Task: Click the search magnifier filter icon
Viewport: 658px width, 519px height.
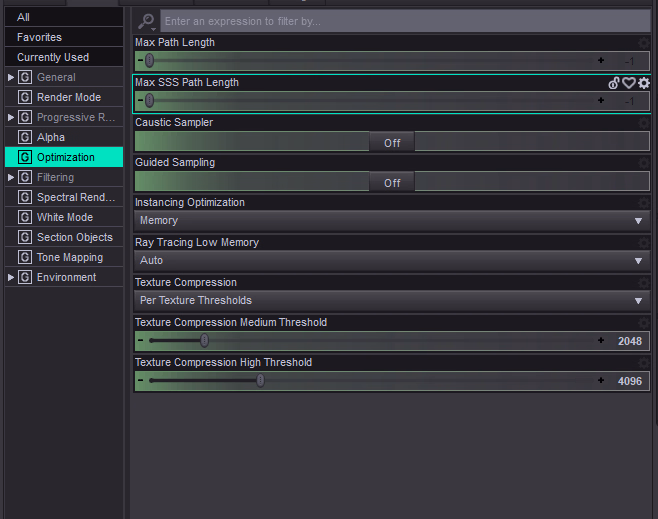Action: point(146,21)
